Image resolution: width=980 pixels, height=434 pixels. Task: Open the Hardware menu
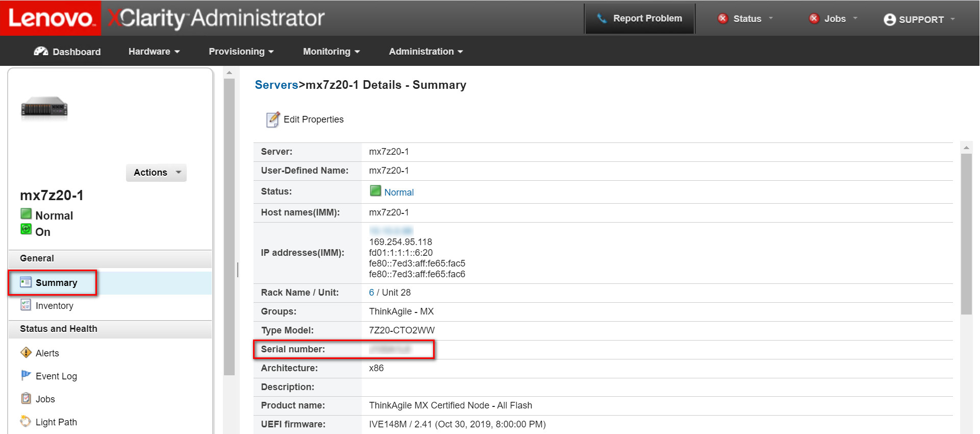[154, 52]
